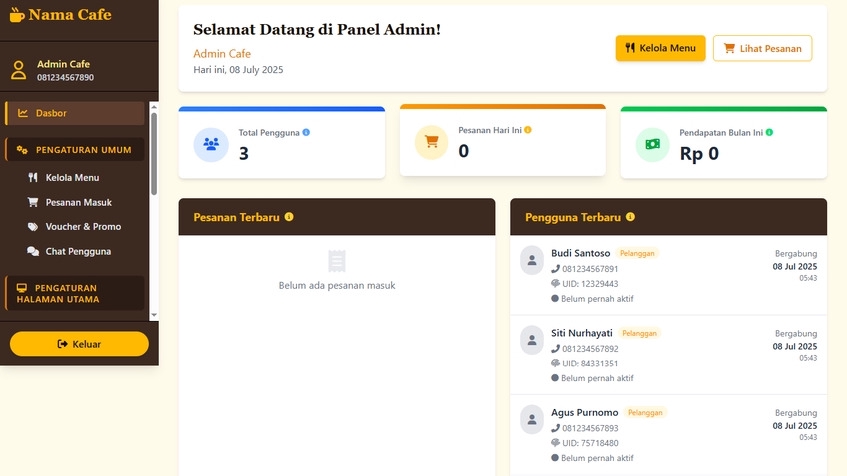Click the green money bill stat icon
The image size is (847, 476).
pyautogui.click(x=652, y=144)
